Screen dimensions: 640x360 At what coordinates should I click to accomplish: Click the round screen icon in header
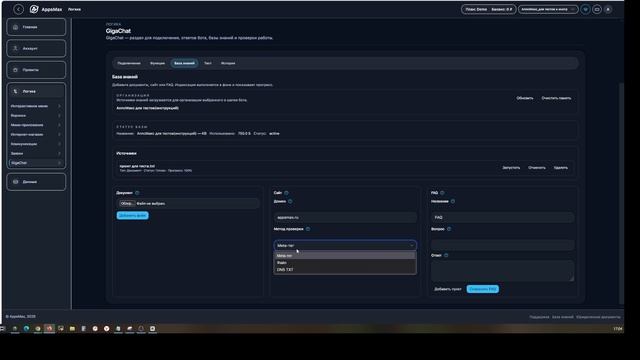click(597, 9)
